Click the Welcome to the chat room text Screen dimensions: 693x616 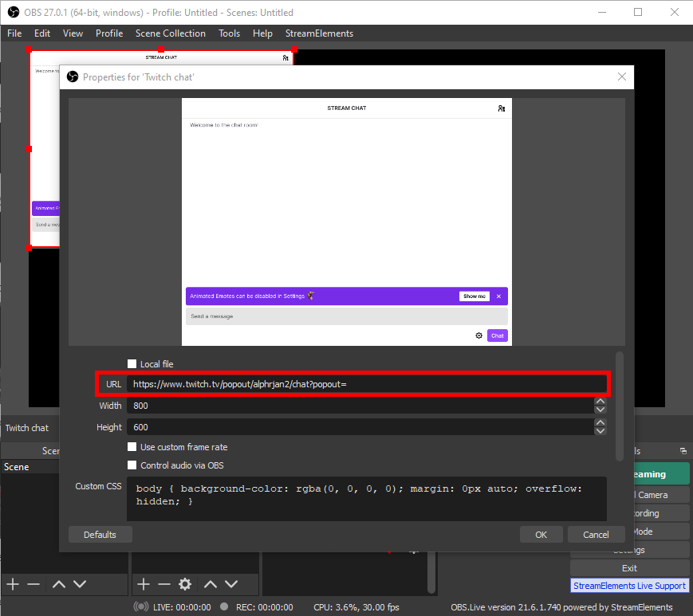224,125
